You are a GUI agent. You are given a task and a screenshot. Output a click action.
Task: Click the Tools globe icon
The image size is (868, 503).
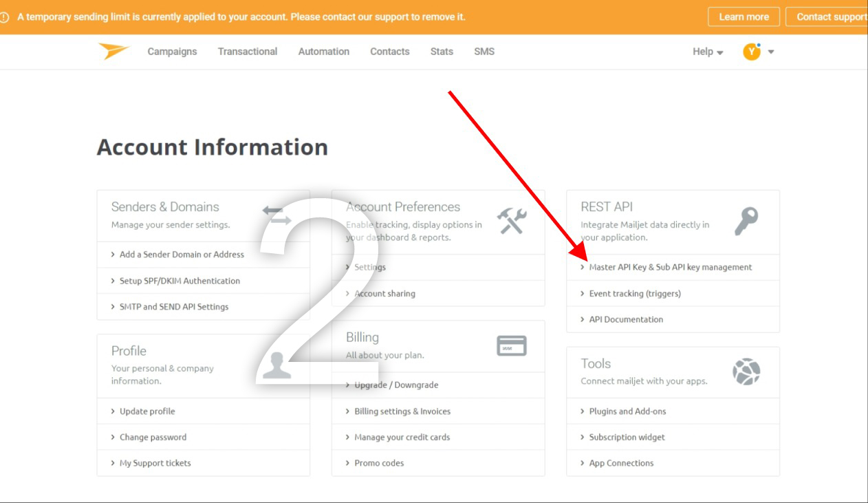pos(746,372)
